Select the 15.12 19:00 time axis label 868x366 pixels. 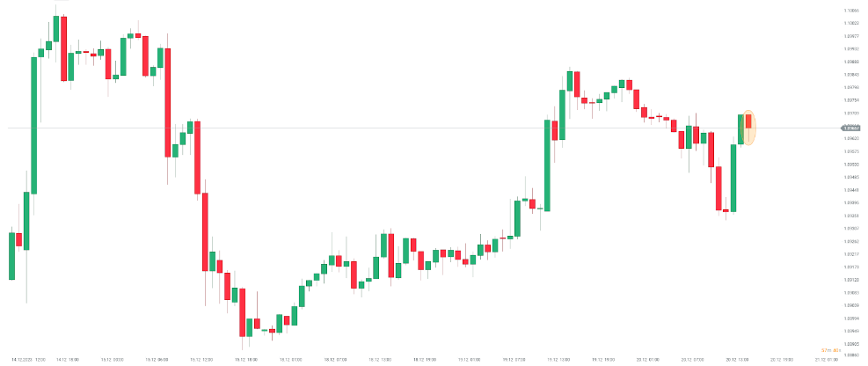(x=245, y=360)
